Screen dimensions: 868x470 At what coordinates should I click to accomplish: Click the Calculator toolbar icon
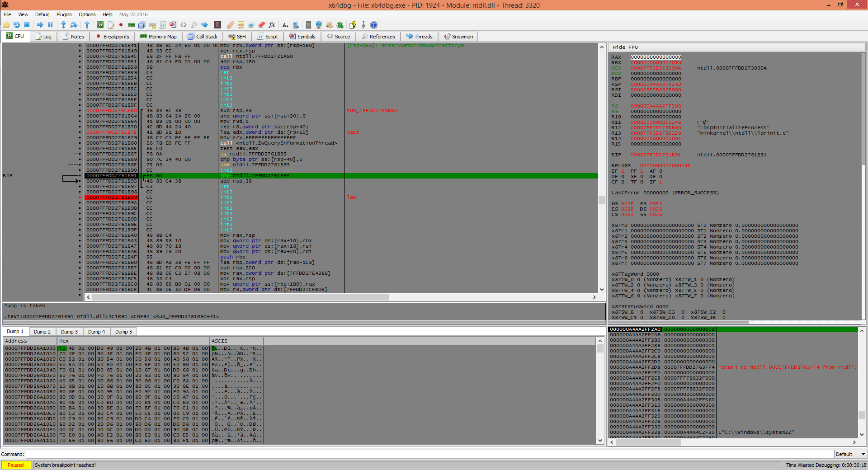[308, 25]
